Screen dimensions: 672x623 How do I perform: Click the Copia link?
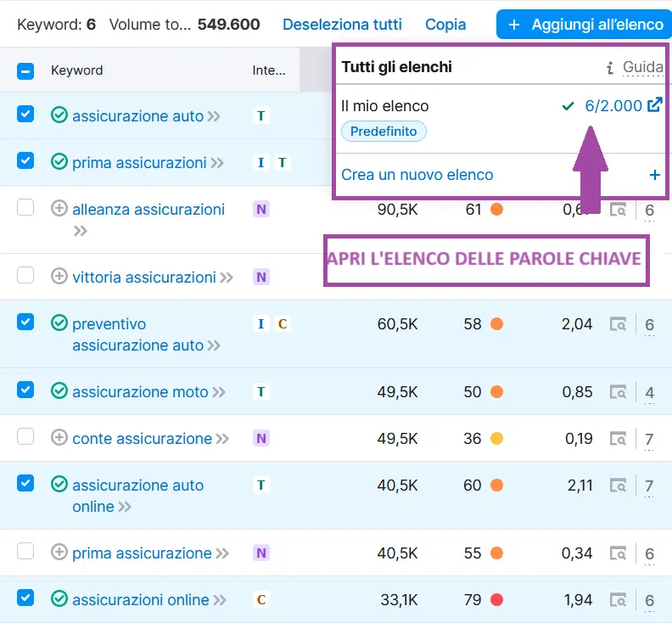[x=445, y=25]
